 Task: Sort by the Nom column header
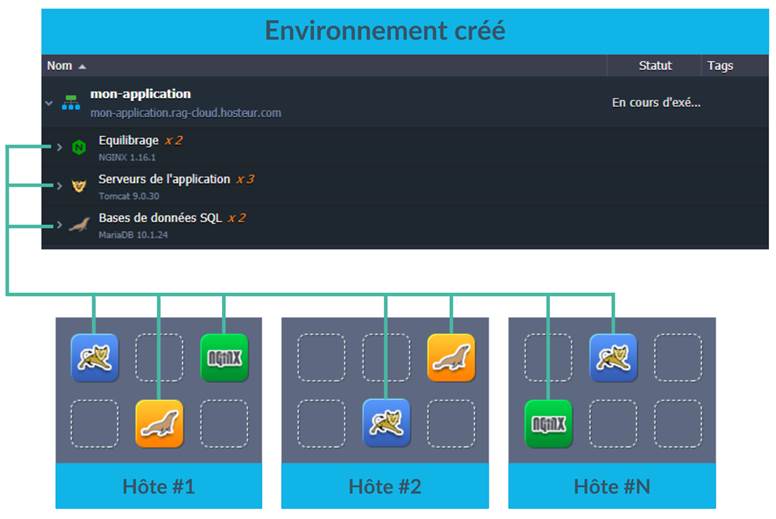point(60,66)
